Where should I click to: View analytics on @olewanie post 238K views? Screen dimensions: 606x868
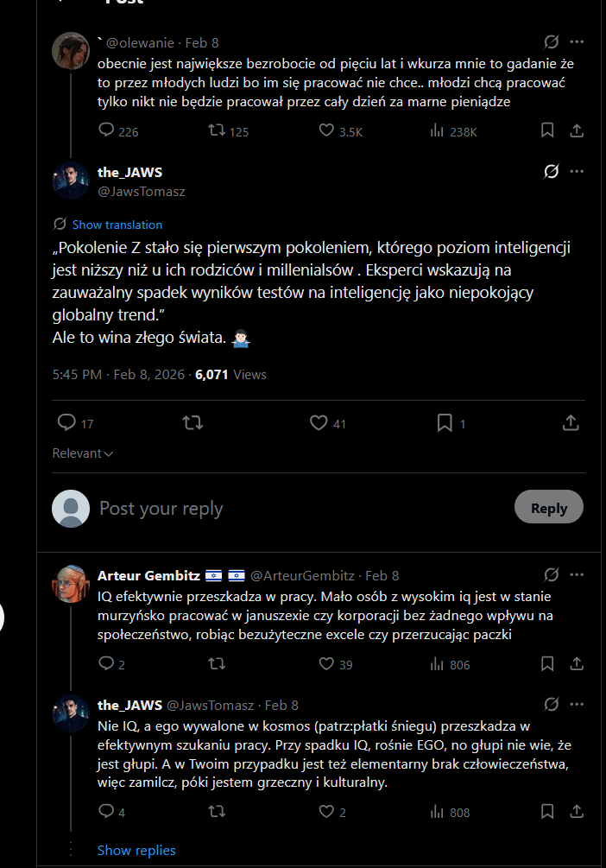coord(437,131)
